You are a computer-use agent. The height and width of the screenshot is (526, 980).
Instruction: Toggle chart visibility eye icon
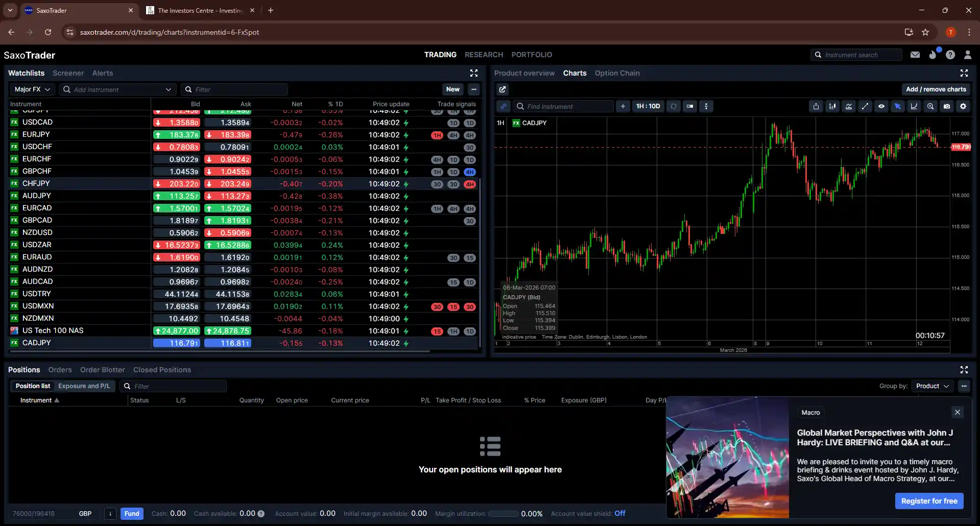click(x=881, y=106)
